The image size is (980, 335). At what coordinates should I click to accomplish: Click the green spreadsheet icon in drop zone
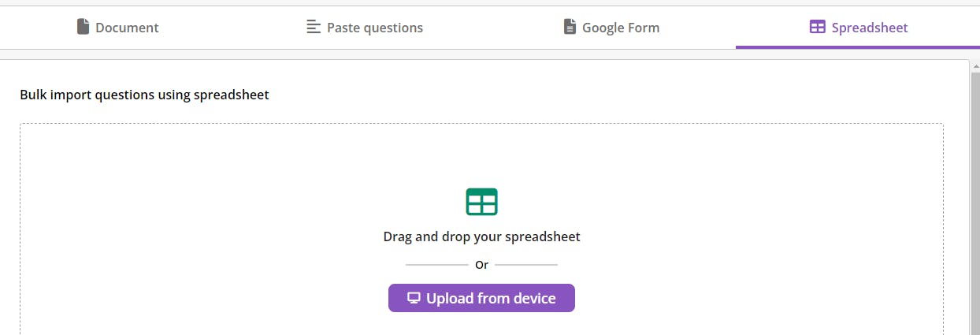(x=481, y=202)
